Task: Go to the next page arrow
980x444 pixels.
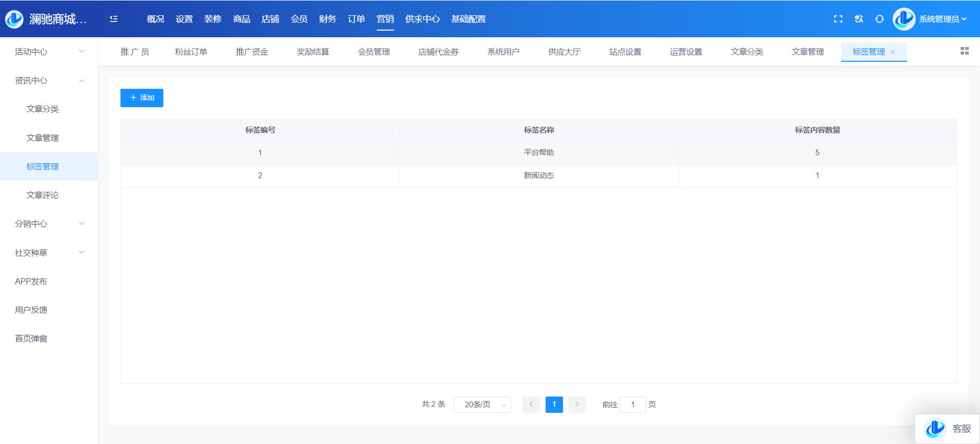Action: point(577,405)
